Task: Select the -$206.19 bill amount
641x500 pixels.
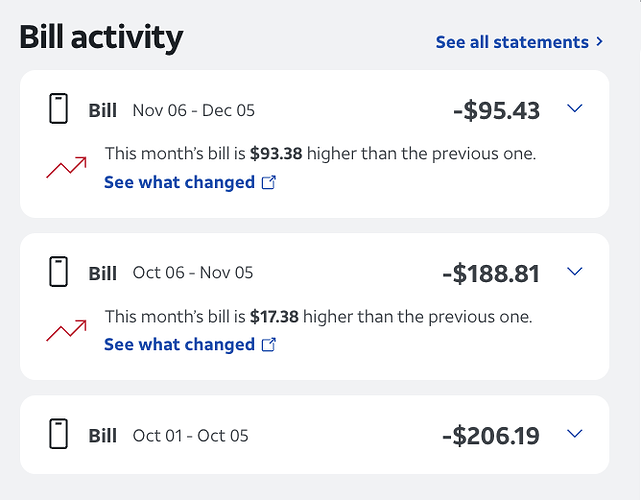Action: pos(490,435)
